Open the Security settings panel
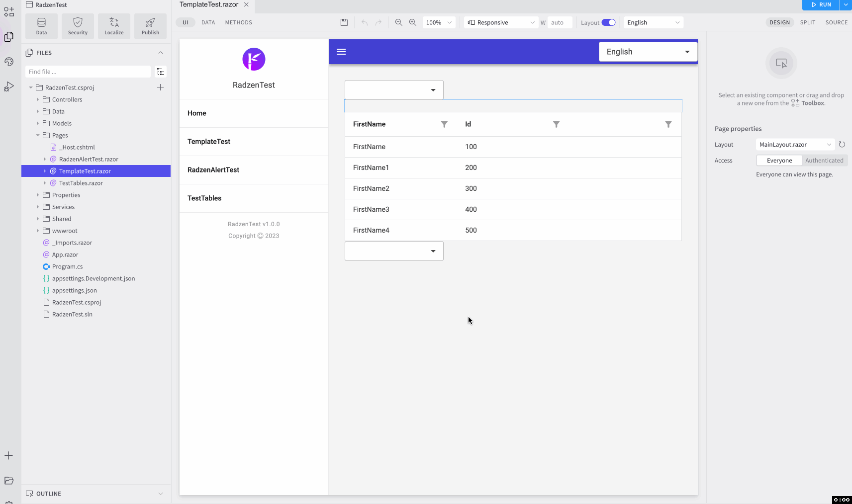Viewport: 852px width, 504px height. click(x=78, y=26)
